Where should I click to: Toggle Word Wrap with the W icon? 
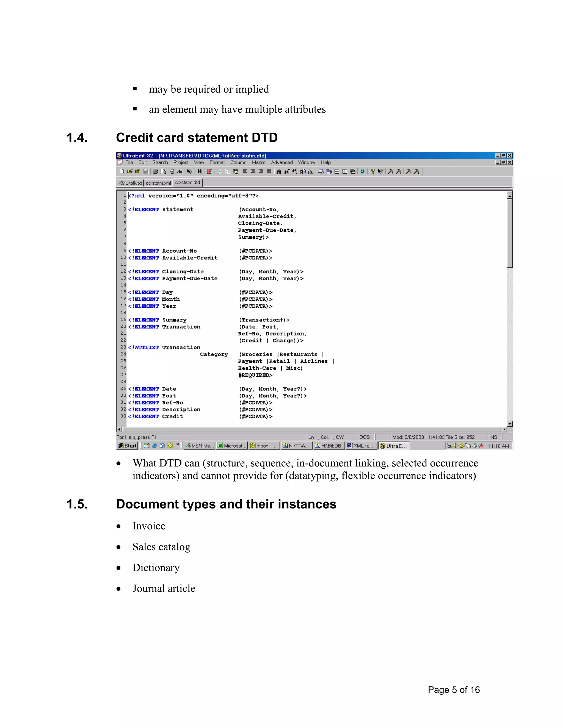[189, 171]
